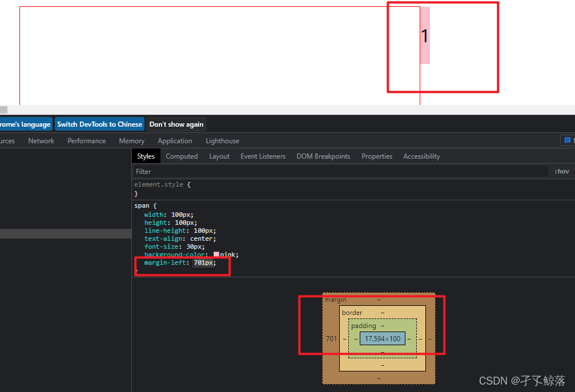Open the Network panel tab

tap(41, 141)
